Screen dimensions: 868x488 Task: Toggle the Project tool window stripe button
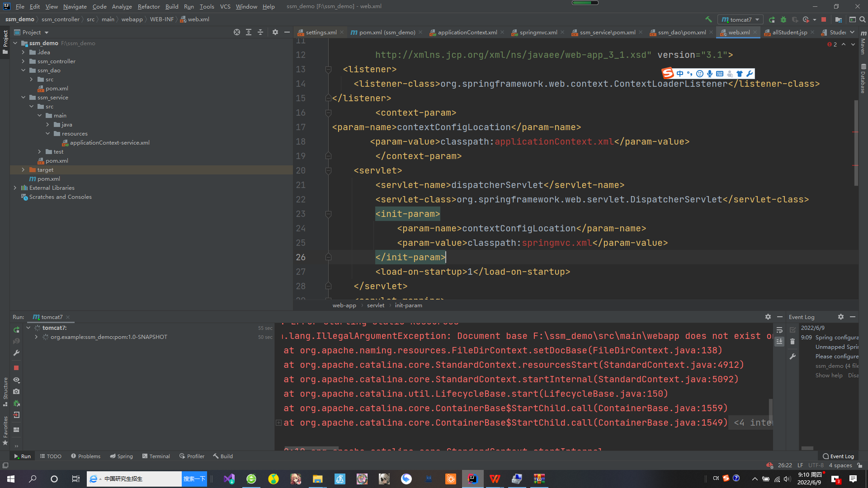click(x=5, y=42)
